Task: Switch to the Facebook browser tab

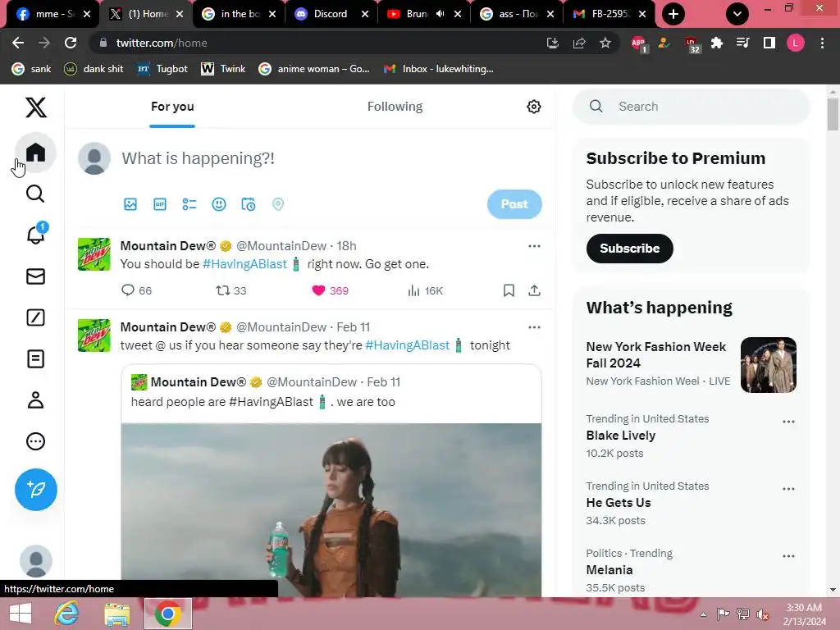Action: click(x=52, y=14)
